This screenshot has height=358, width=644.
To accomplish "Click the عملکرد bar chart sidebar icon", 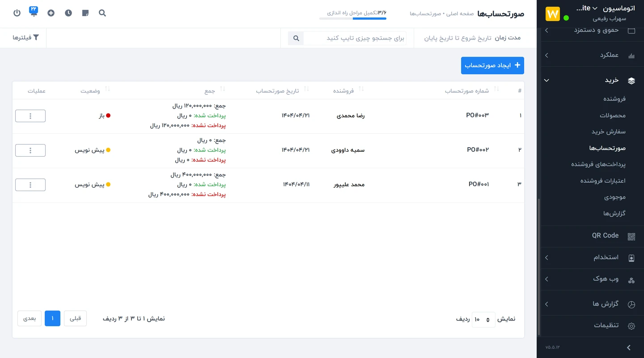I will tap(631, 56).
